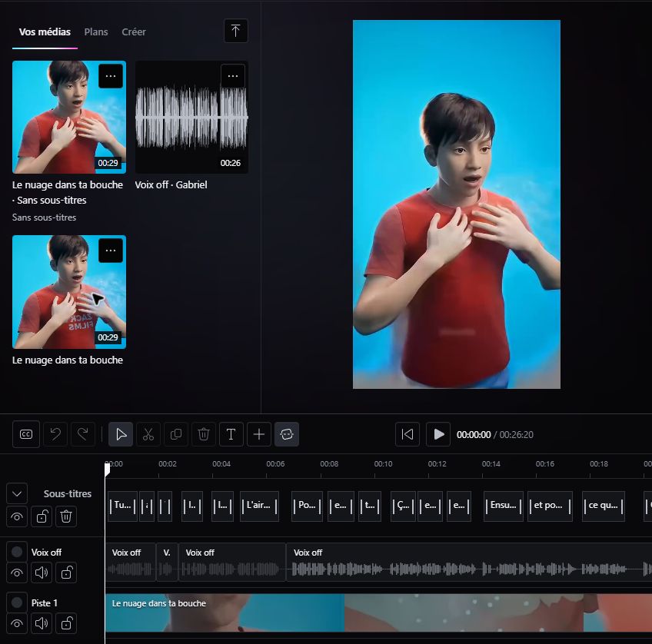Select the 't...' subtitle clip
Viewport: 652px width, 644px height.
pos(370,506)
